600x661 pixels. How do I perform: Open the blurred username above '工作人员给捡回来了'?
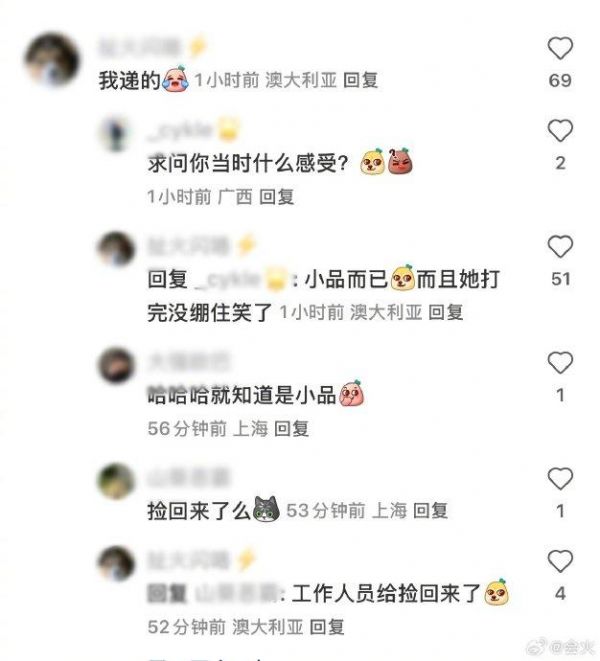click(188, 561)
